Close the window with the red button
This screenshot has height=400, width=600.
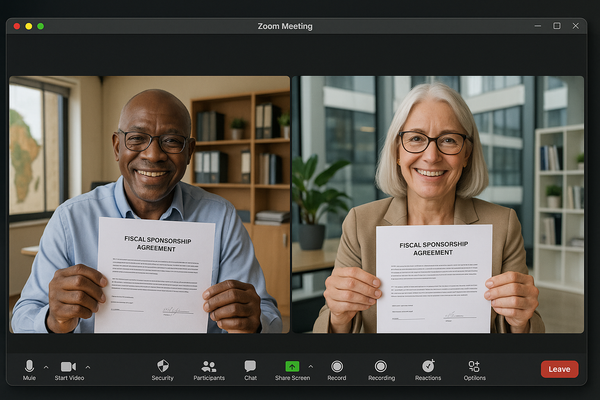tap(17, 26)
